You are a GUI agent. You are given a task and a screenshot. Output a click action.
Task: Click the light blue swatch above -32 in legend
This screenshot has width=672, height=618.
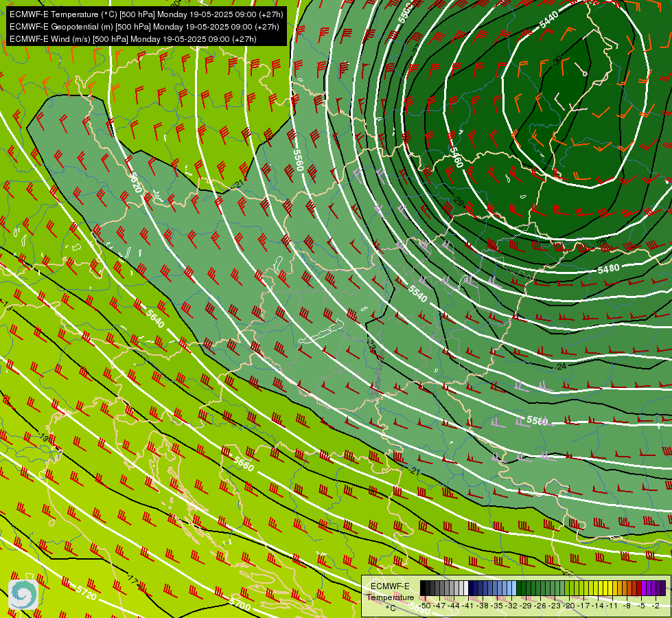tap(514, 588)
